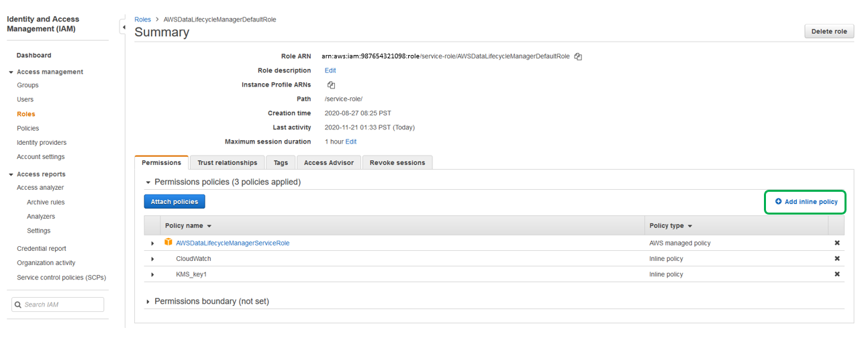Open Dashboard in sidebar

(x=34, y=55)
